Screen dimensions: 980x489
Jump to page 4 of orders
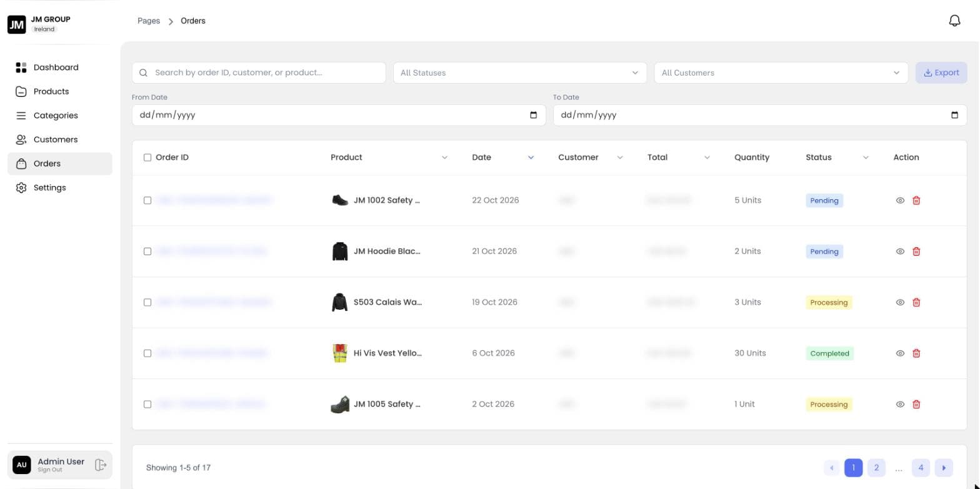(x=921, y=468)
